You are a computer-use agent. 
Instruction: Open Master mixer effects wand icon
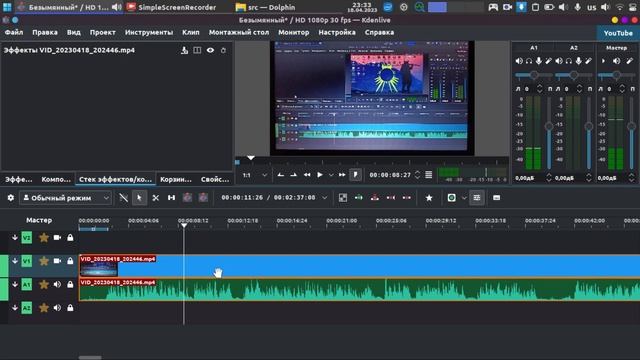click(x=630, y=61)
